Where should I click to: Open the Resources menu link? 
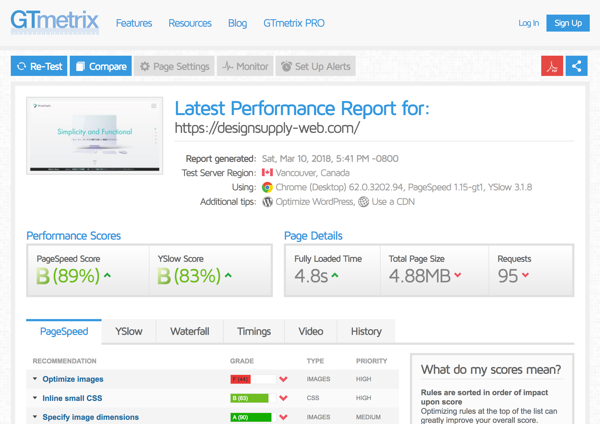pos(190,23)
